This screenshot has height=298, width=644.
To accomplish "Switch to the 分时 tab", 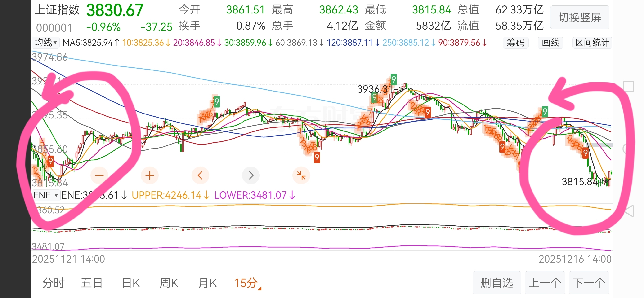I will coord(54,283).
